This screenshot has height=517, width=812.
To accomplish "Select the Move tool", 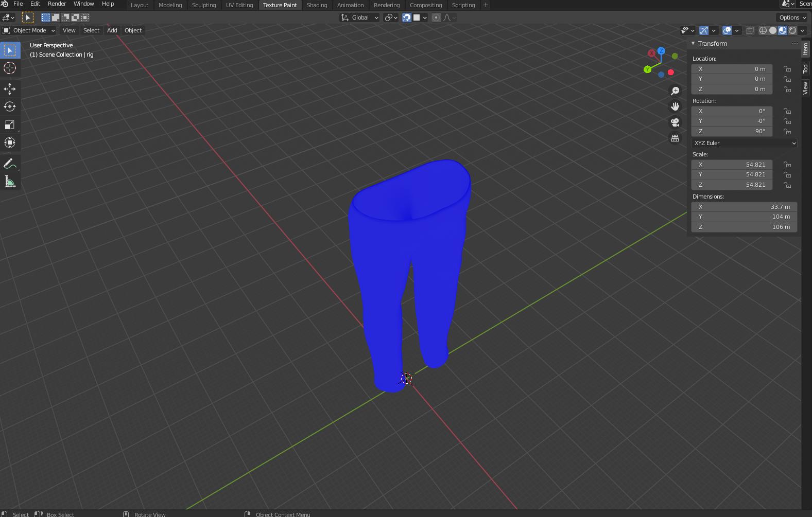I will [10, 89].
